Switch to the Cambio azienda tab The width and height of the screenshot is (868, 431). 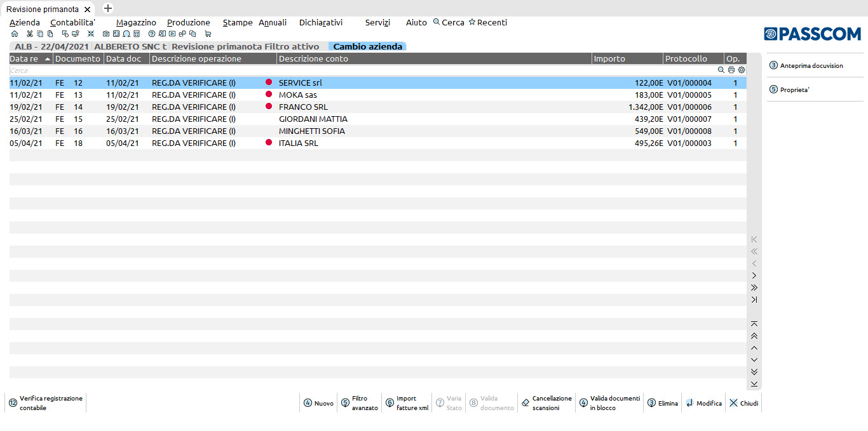[x=367, y=46]
